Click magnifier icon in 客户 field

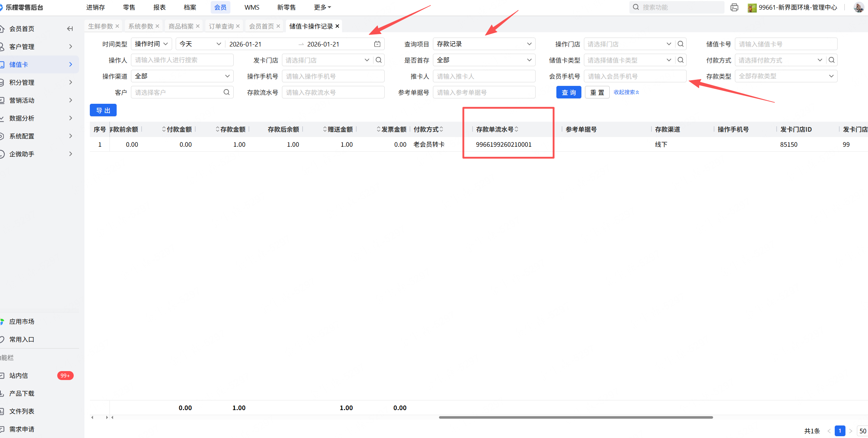click(226, 92)
